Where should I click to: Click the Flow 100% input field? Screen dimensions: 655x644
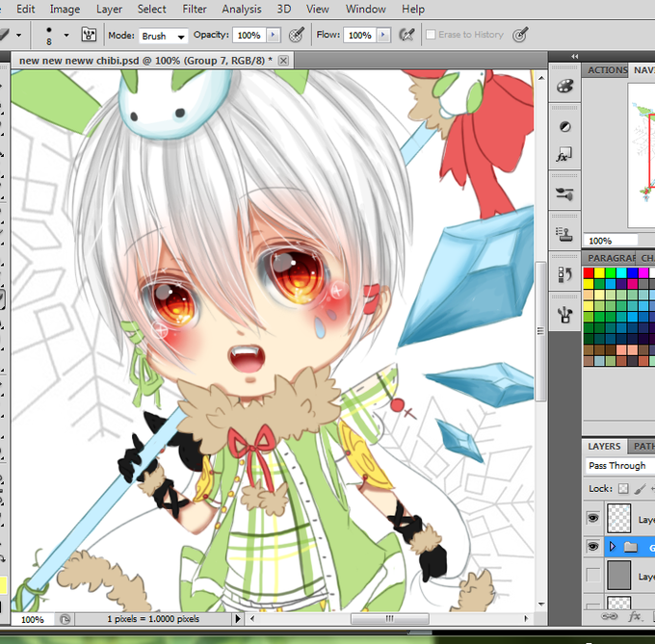tap(360, 35)
